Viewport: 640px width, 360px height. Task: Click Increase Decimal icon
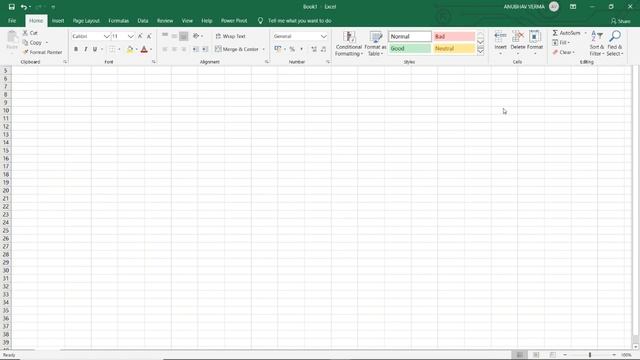[314, 49]
